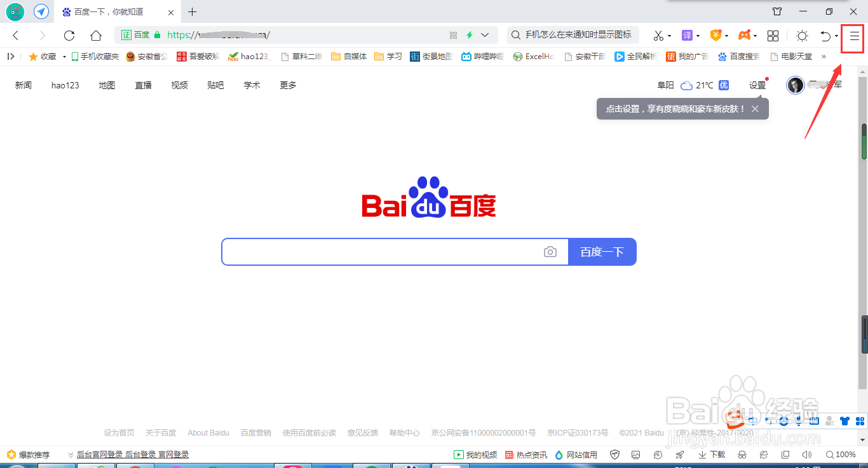The image size is (868, 468).
Task: Open the 电影天堂 bookmark
Action: [x=791, y=56]
